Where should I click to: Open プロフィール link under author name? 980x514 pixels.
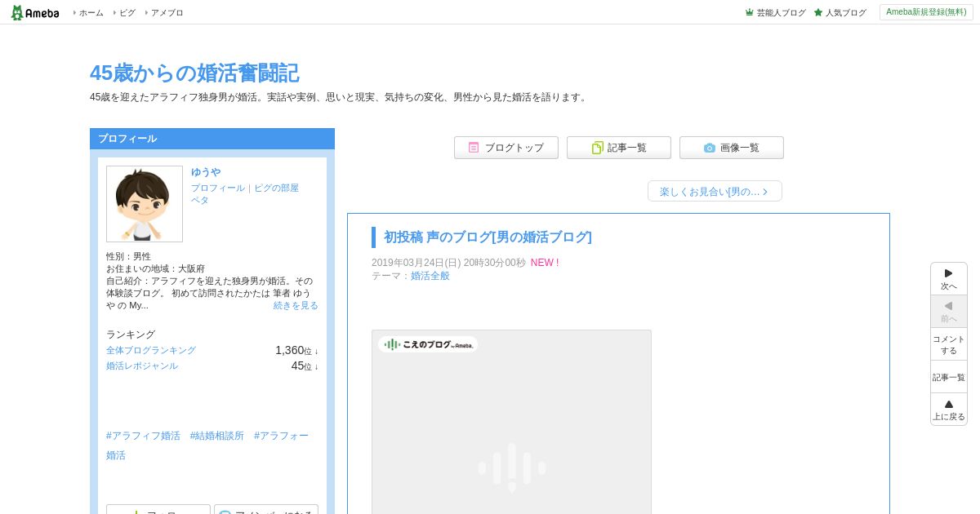(218, 188)
